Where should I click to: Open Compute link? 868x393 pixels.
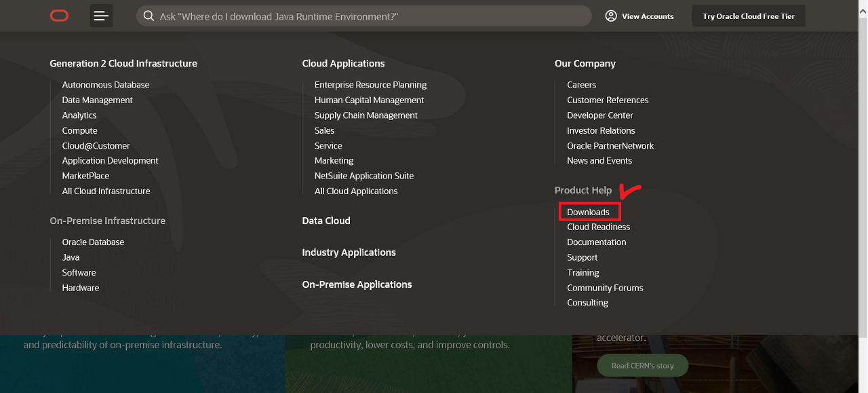pyautogui.click(x=80, y=130)
